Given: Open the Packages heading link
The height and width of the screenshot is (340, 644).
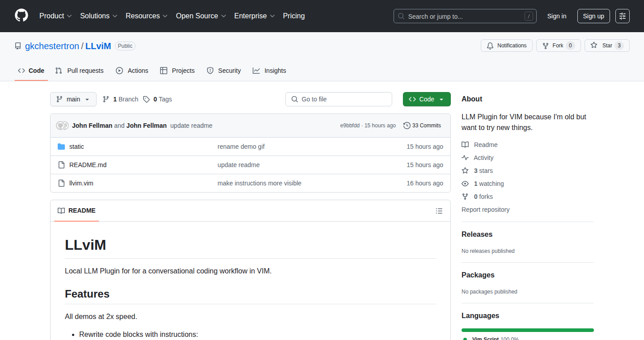Looking at the screenshot, I should (x=478, y=275).
